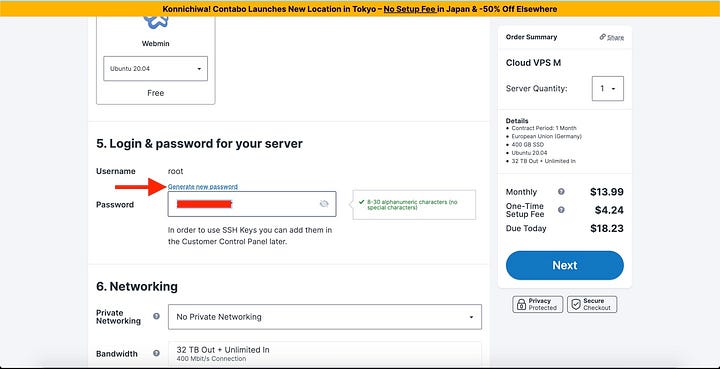
Task: Open Monthly price help icon
Action: point(561,192)
